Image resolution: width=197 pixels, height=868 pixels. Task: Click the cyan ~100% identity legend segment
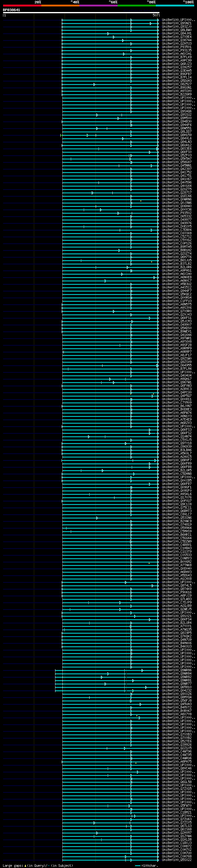pos(175,6)
